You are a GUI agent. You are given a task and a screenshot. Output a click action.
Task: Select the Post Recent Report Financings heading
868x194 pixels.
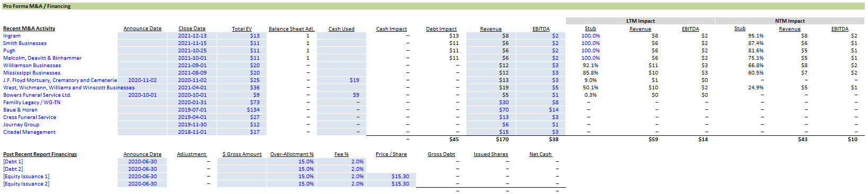40,154
